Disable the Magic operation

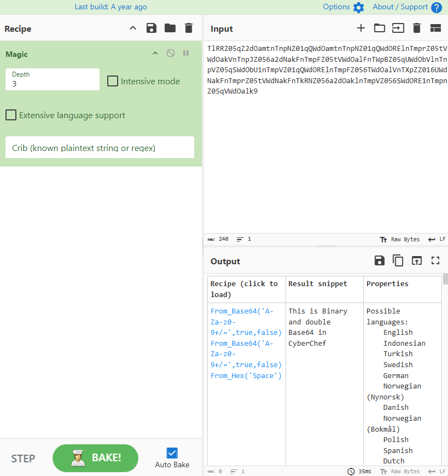(x=171, y=53)
